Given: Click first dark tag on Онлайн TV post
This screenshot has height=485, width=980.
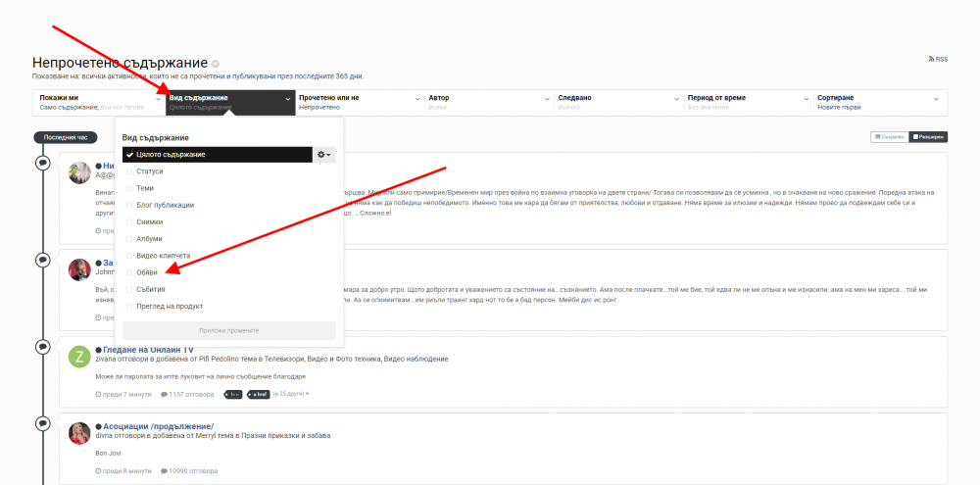Looking at the screenshot, I should click(232, 395).
